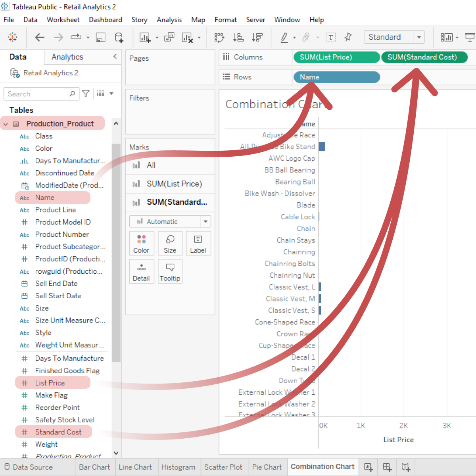Open the Automatic mark type dropdown

point(205,221)
